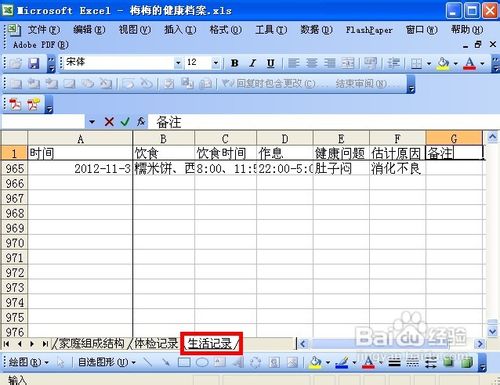500x385 pixels.
Task: Toggle Center alignment
Action: point(312,63)
